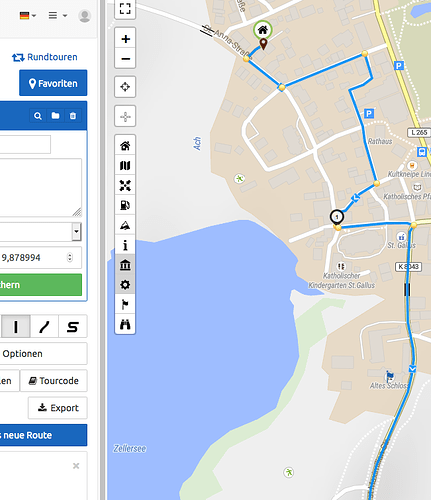Center map with the crosshair locate icon

point(125,87)
